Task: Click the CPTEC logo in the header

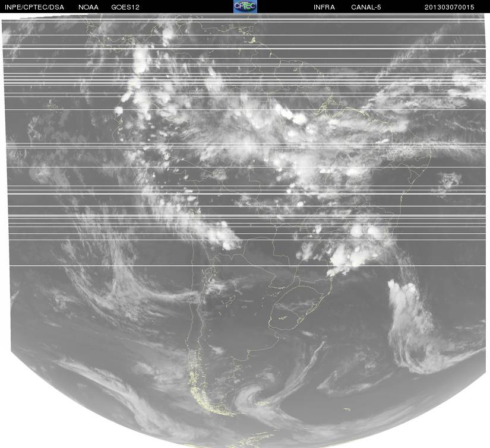Action: tap(245, 7)
